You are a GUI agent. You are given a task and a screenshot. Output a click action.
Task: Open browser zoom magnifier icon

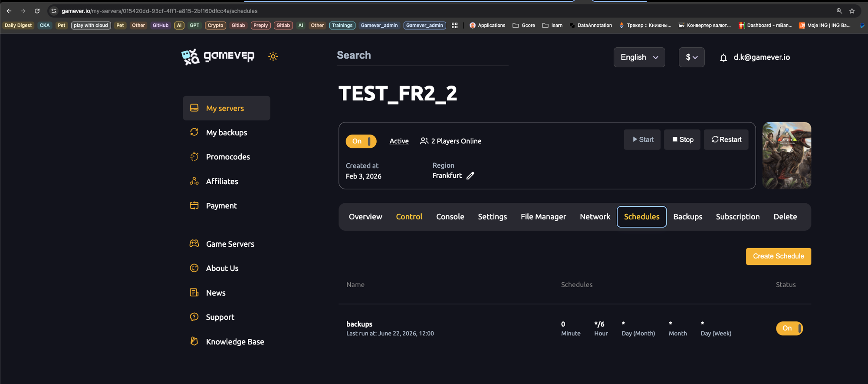coord(839,11)
